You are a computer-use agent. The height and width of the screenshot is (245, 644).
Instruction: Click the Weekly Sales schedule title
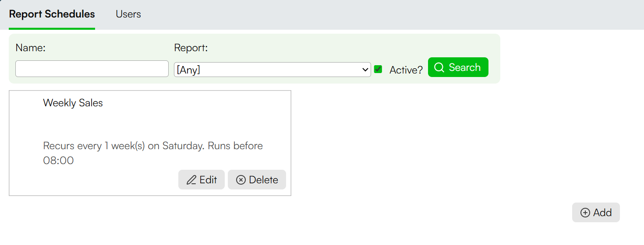click(73, 103)
